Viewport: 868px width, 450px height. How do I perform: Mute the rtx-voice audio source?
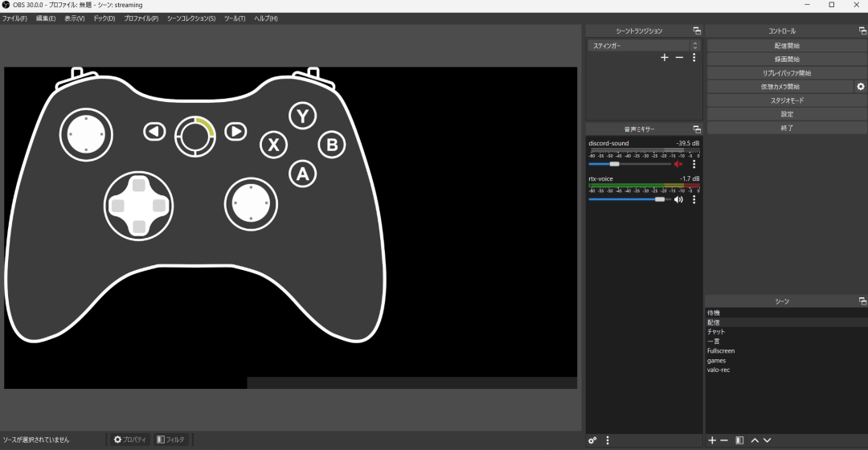[678, 199]
